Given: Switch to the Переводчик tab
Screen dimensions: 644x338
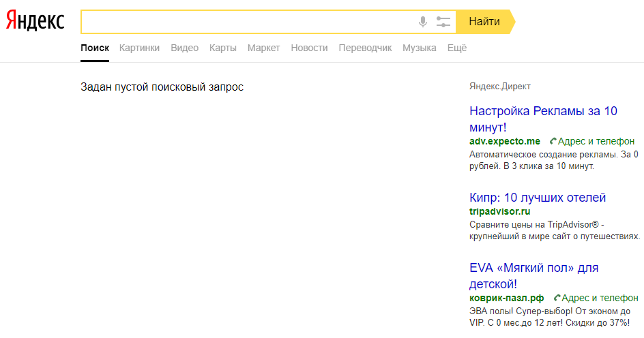Looking at the screenshot, I should pyautogui.click(x=365, y=48).
